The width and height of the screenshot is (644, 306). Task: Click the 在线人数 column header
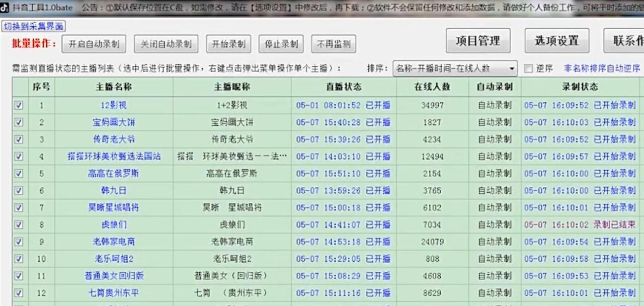click(432, 87)
